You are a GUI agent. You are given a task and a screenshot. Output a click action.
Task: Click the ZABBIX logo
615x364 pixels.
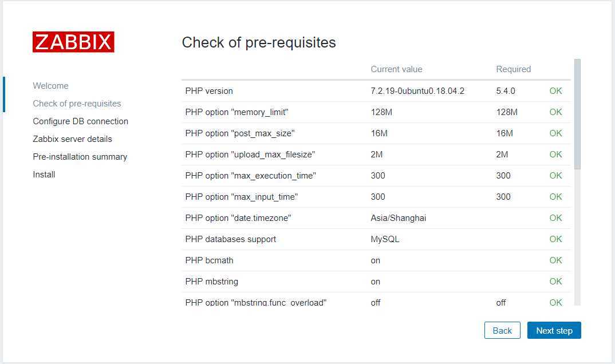click(x=73, y=42)
